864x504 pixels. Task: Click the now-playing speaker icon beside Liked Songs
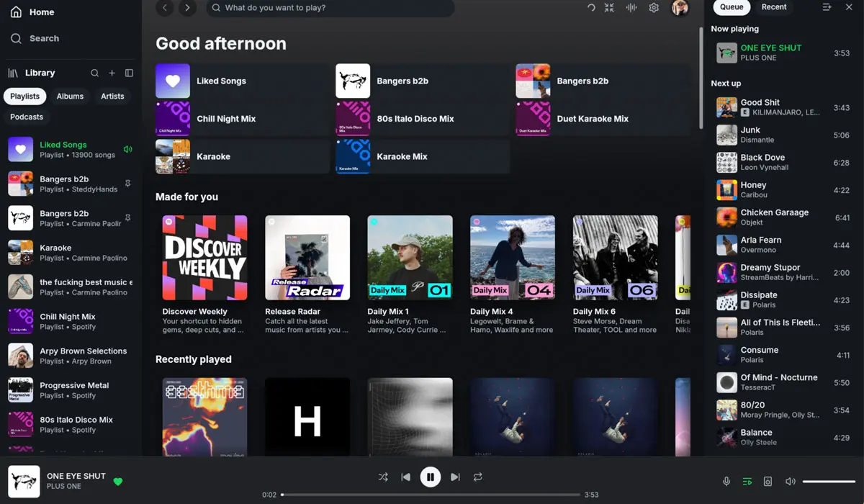point(128,149)
